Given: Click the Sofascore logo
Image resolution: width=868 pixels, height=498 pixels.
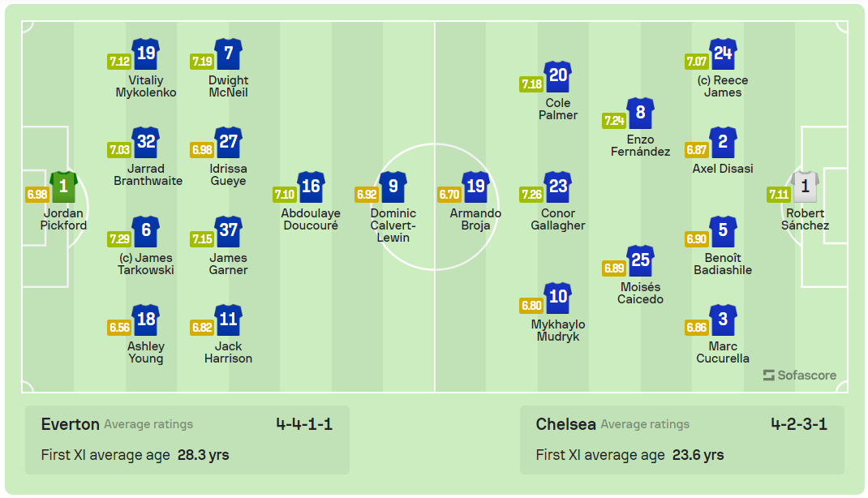Looking at the screenshot, I should coord(799,376).
